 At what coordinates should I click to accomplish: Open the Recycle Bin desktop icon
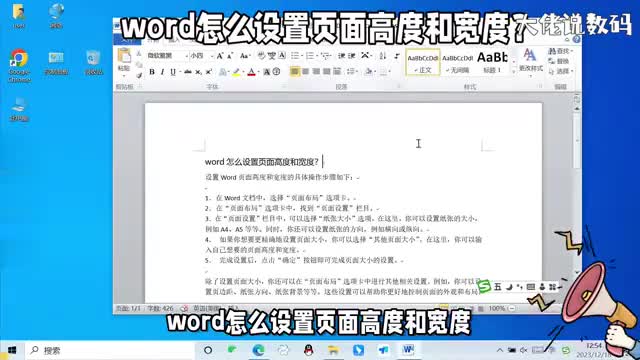click(93, 62)
